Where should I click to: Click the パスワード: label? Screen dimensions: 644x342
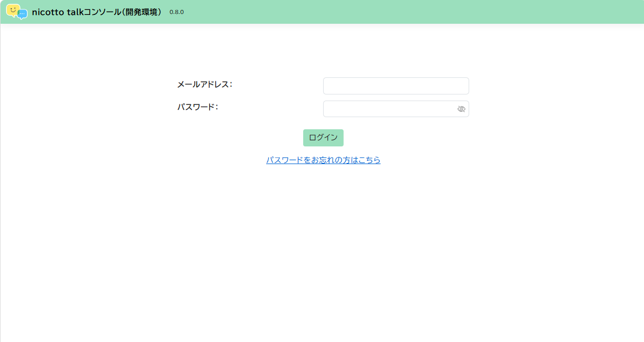(198, 107)
